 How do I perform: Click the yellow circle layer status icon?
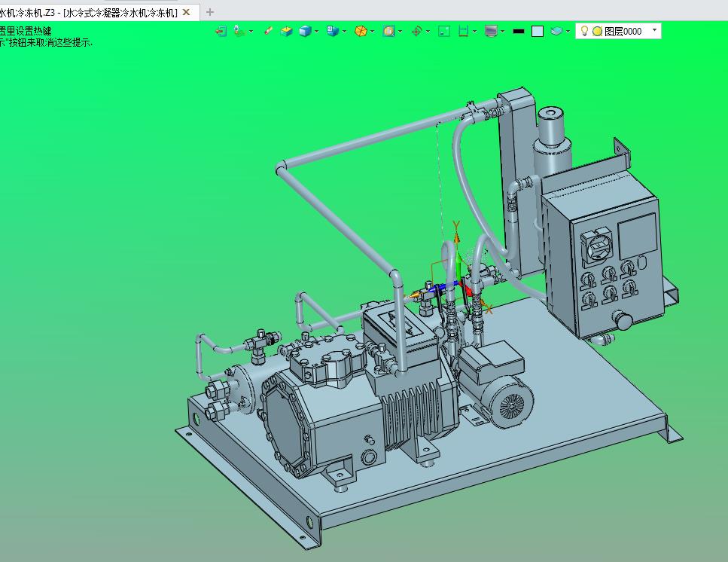[x=598, y=31]
